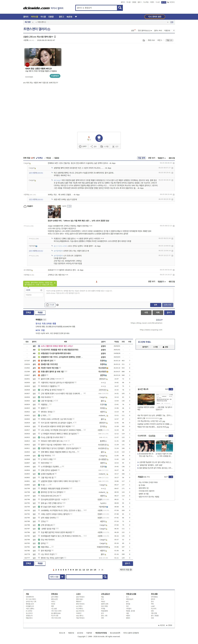Share the post with the 공유 icon
This screenshot has width=198, height=644.
93,147
